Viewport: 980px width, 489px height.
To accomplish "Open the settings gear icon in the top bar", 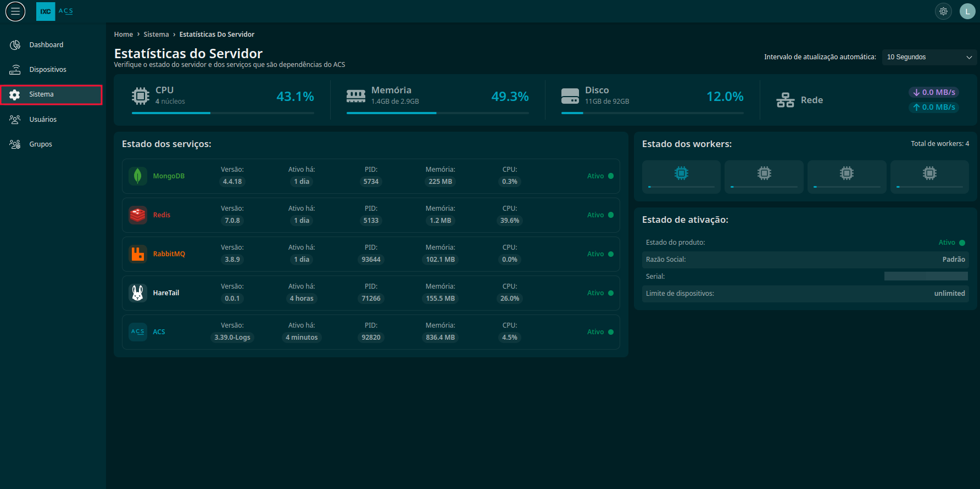I will point(943,11).
